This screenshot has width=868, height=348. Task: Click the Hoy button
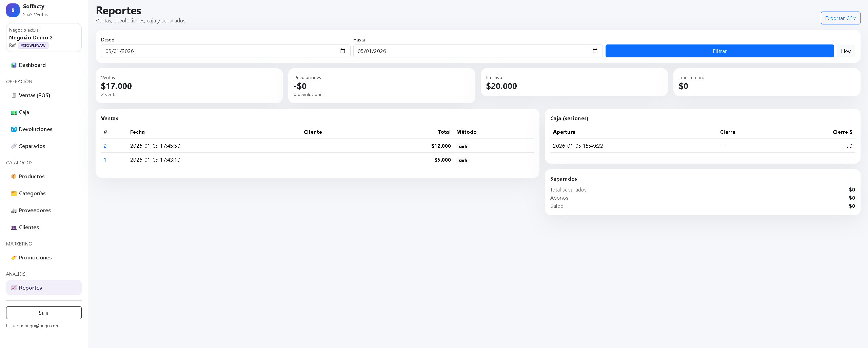(846, 51)
